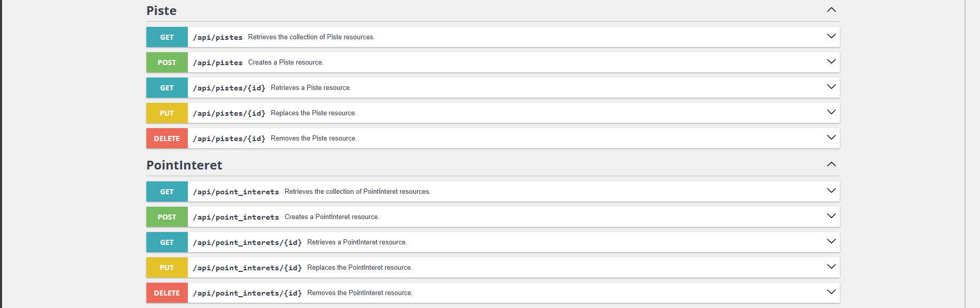Expand DELETE /api/pistes/{id} arrow
Screen dimensions: 980x308
[x=831, y=137]
